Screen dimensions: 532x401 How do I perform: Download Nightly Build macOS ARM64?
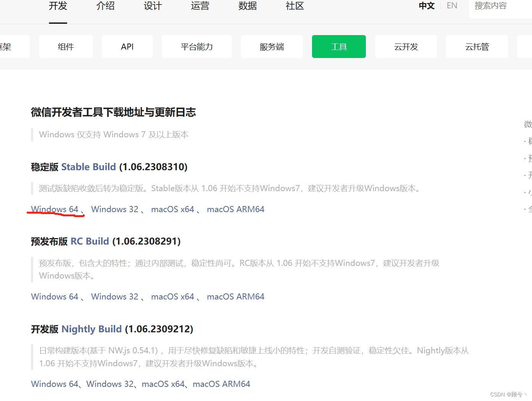tap(222, 384)
